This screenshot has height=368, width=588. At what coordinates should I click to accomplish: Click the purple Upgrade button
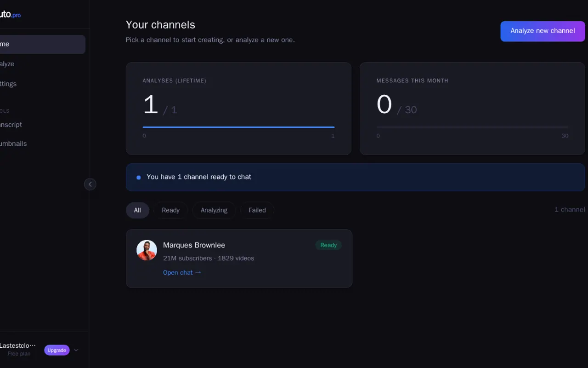[57, 350]
